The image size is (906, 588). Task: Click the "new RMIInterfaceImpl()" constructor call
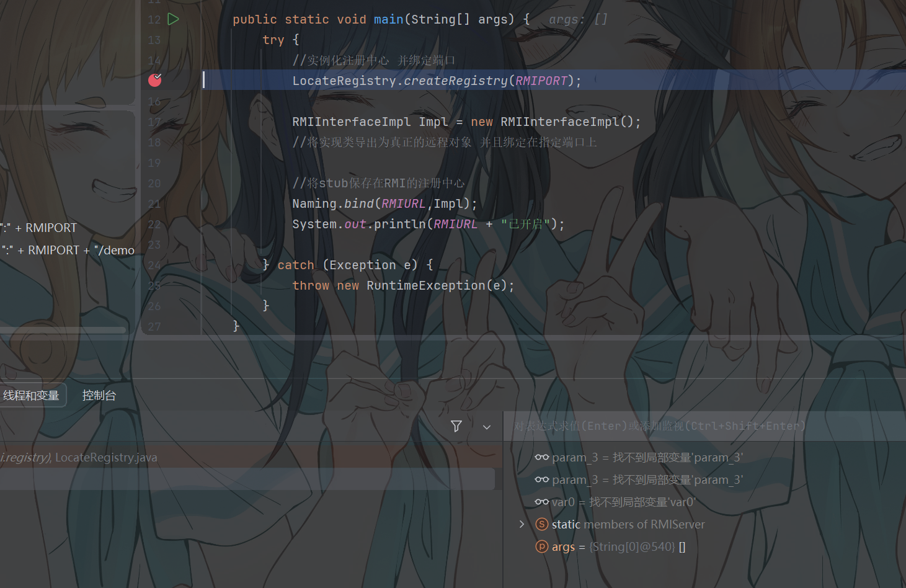point(553,122)
